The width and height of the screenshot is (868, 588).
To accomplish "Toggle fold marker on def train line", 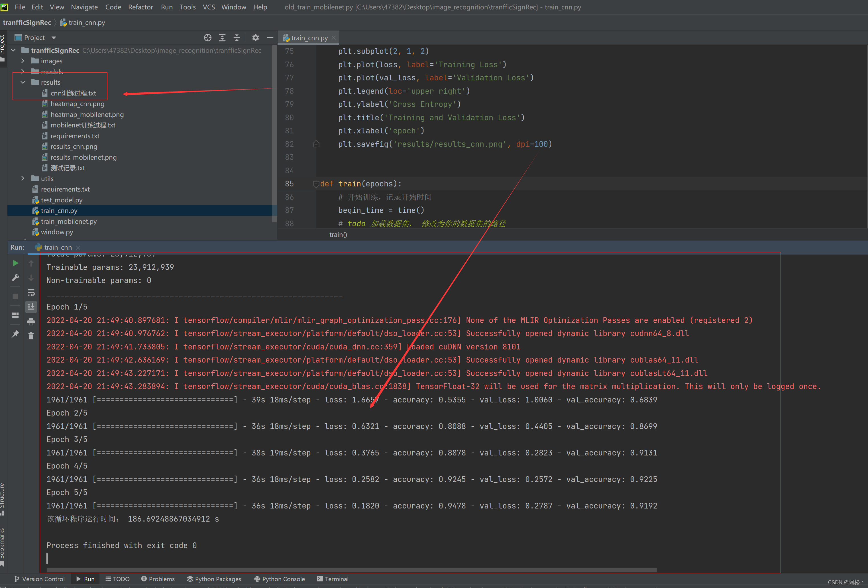I will [316, 184].
